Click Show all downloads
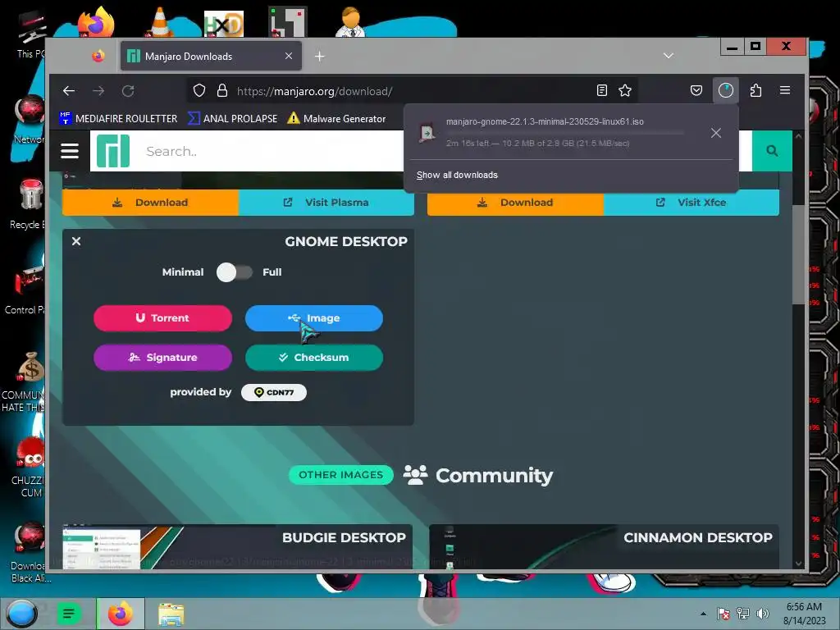 [457, 176]
